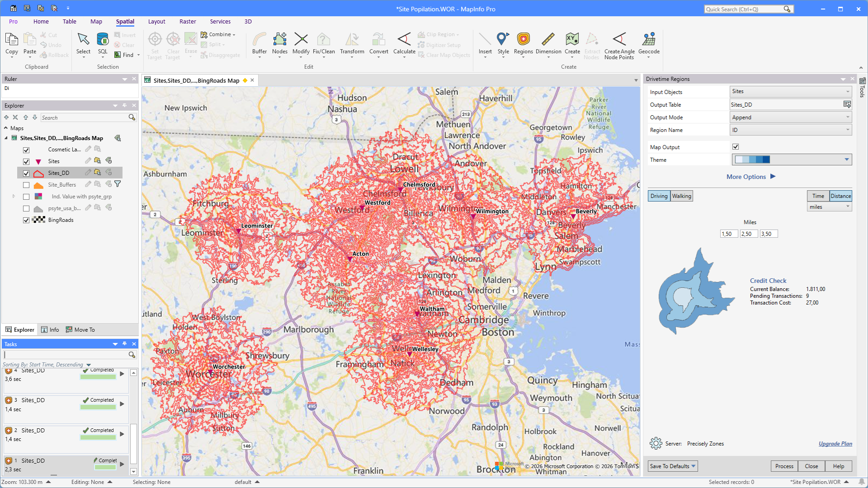The height and width of the screenshot is (488, 868).
Task: Expand Ind. Value with psyte_grp layer group
Action: [x=14, y=197]
